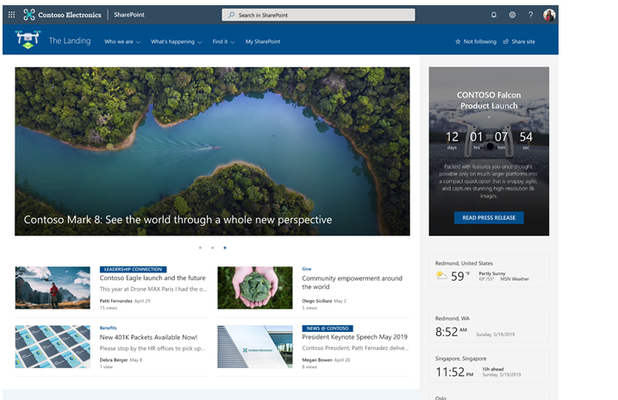Select the first carousel dot
The image size is (618, 400).
pyautogui.click(x=200, y=248)
